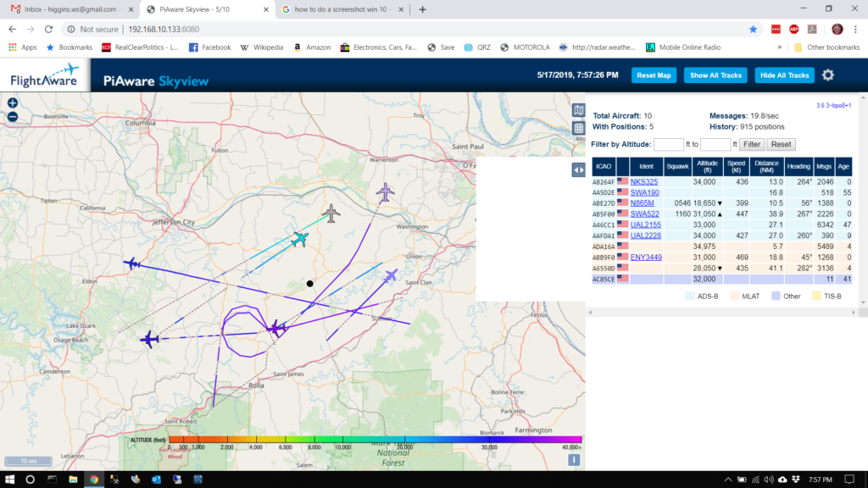This screenshot has height=488, width=868.
Task: Open the SWA190 flight link
Action: (644, 192)
